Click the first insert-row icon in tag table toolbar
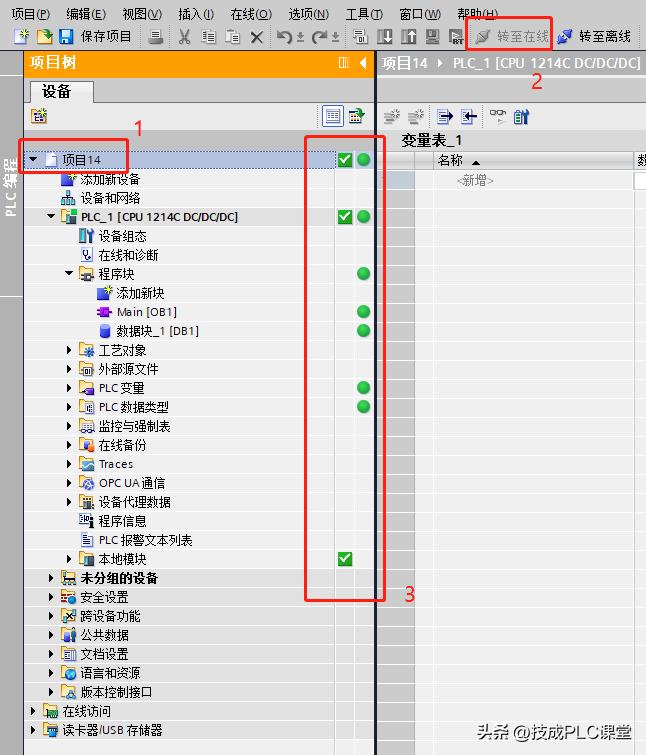The height and width of the screenshot is (755, 646). [392, 117]
